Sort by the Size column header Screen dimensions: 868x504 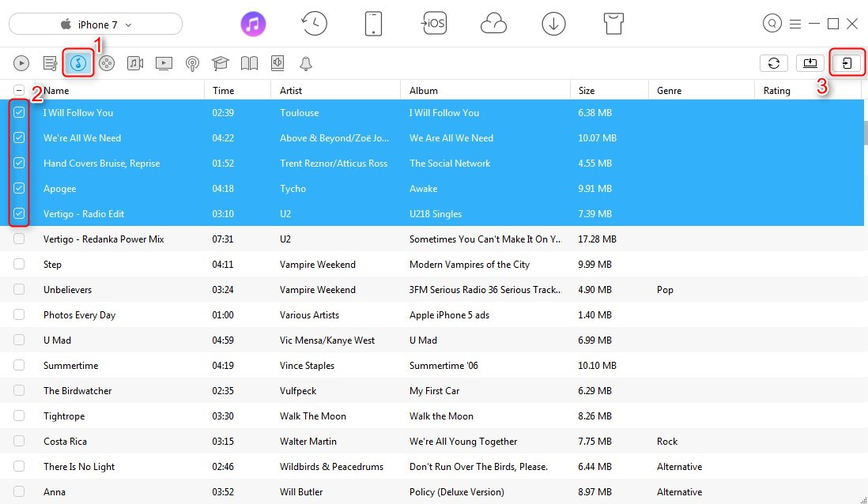point(587,91)
